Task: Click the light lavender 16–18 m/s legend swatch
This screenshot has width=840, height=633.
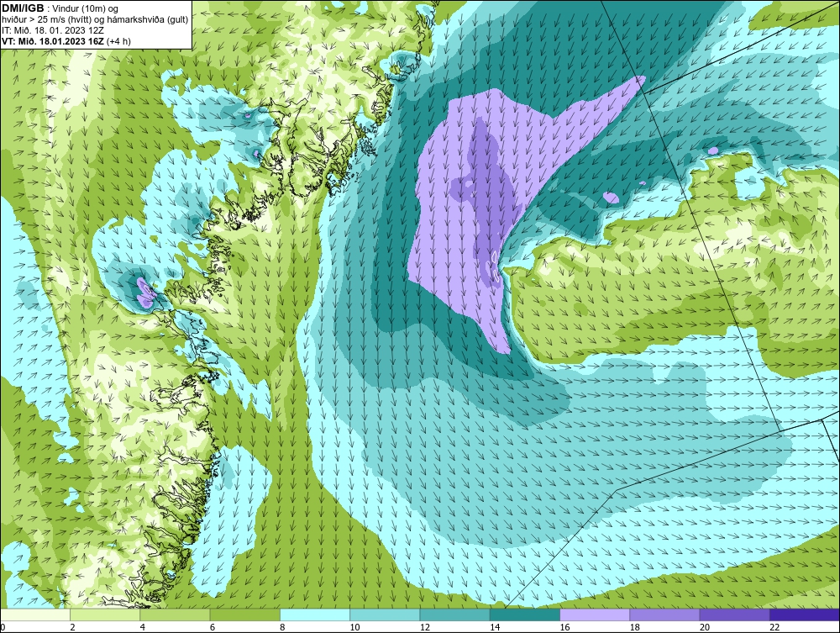Action: 595,615
